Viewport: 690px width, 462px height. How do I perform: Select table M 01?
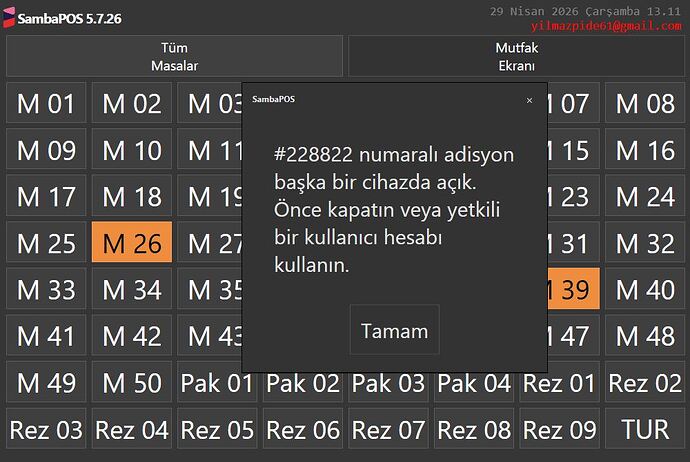pyautogui.click(x=46, y=104)
